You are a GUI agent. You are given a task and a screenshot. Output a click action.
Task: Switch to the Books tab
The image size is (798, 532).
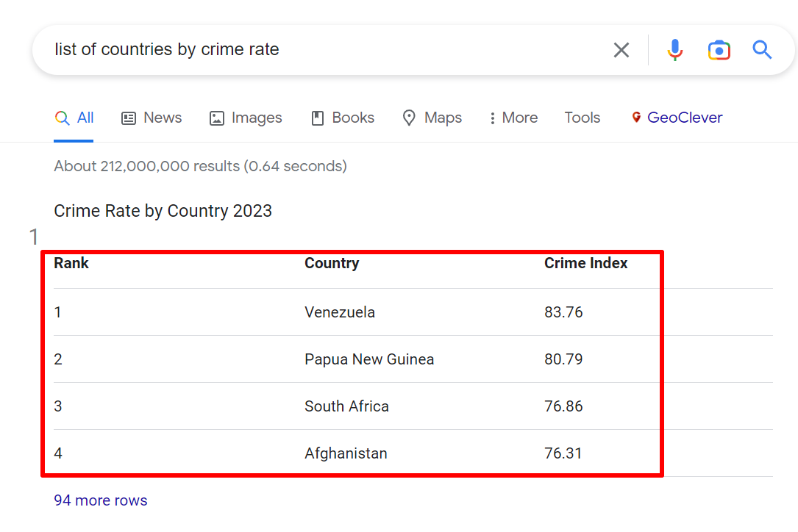tap(343, 118)
